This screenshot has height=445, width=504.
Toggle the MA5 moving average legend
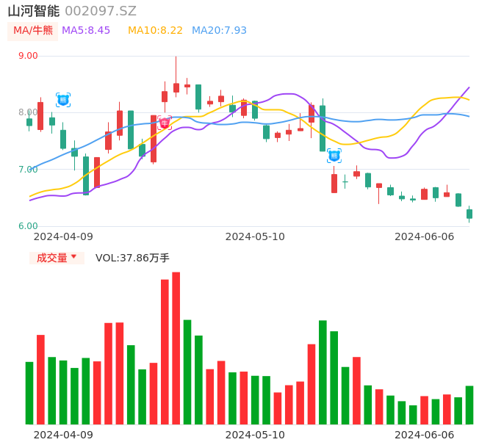tap(86, 31)
